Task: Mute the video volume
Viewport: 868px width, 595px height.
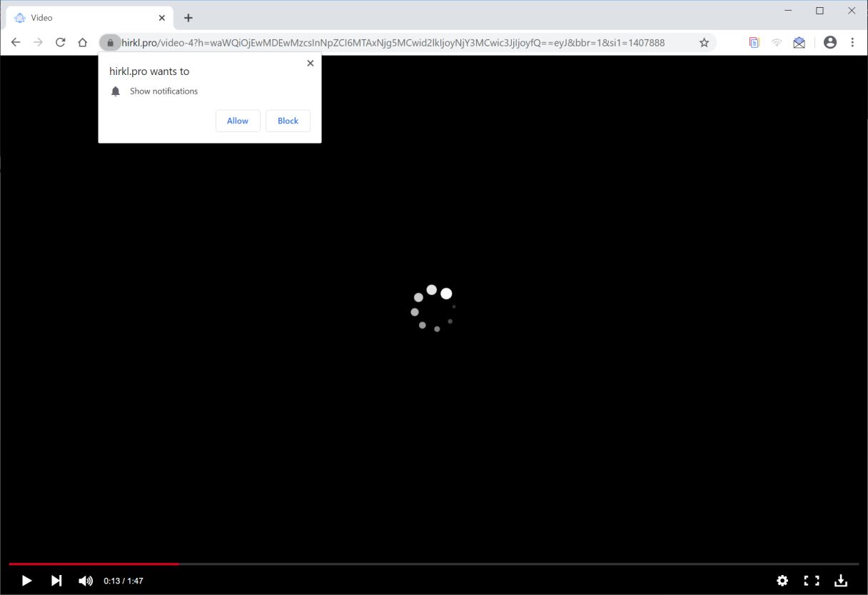Action: click(x=86, y=581)
